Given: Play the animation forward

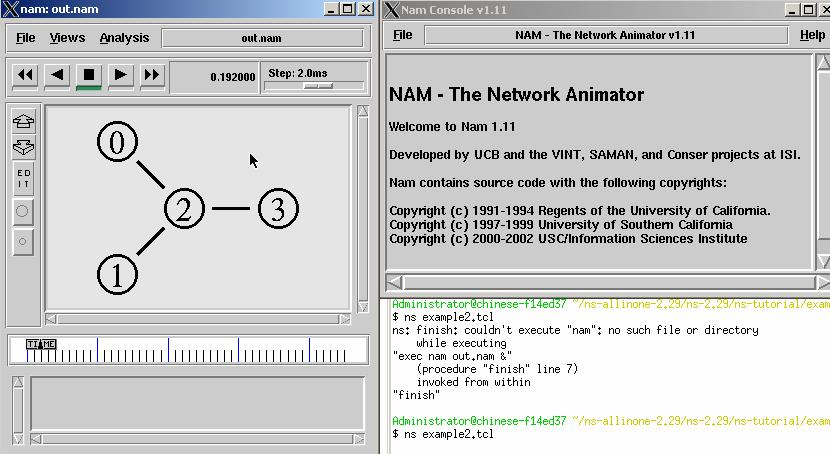Looking at the screenshot, I should (121, 75).
